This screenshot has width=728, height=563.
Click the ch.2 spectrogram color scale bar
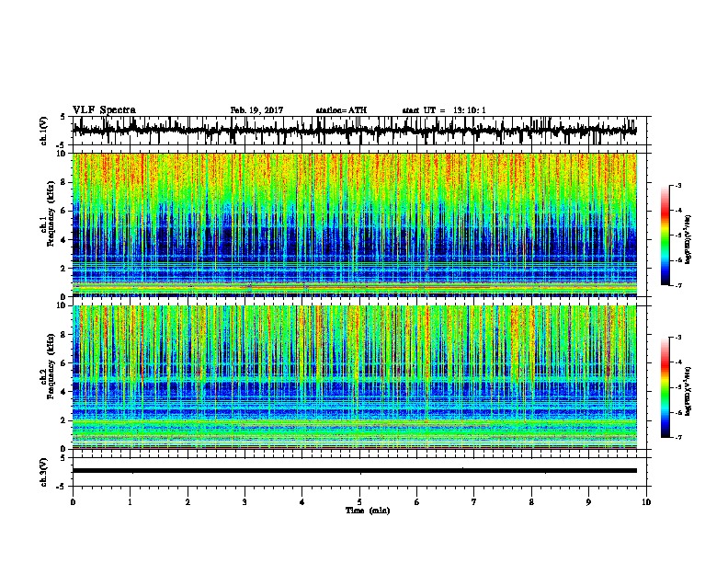[x=665, y=387]
